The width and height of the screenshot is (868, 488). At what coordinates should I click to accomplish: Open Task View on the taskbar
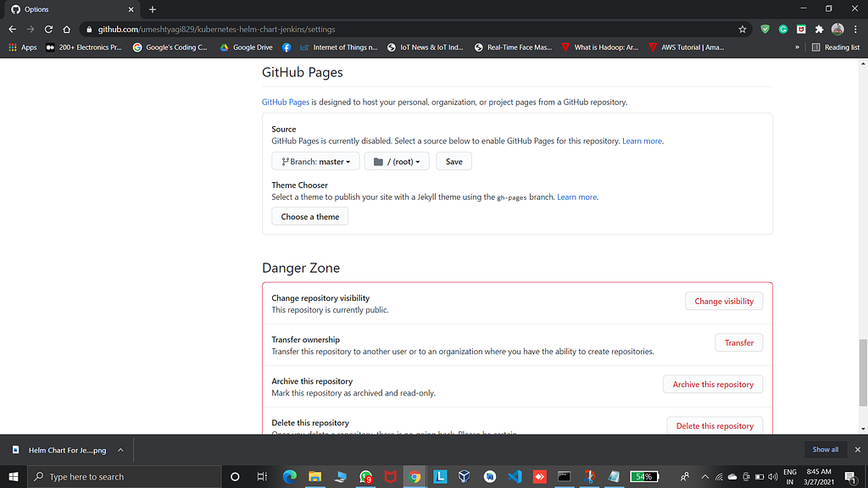click(x=262, y=476)
